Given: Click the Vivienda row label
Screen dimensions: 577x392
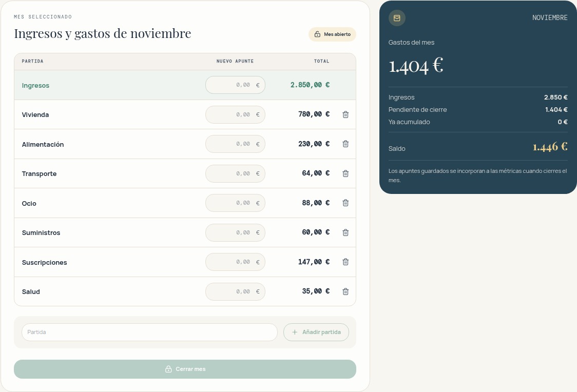Looking at the screenshot, I should [35, 115].
